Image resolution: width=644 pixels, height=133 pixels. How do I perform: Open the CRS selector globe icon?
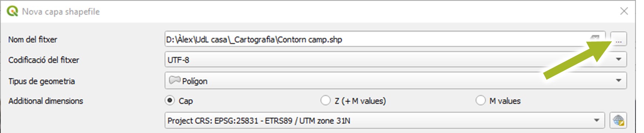(x=618, y=120)
